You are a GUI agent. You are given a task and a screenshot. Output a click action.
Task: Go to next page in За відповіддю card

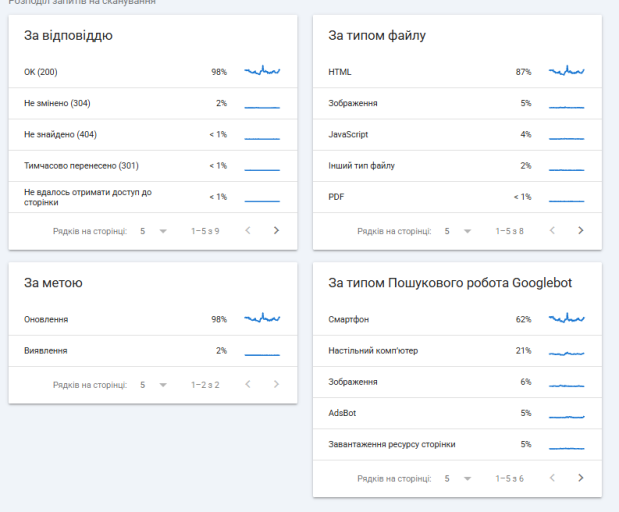[276, 231]
